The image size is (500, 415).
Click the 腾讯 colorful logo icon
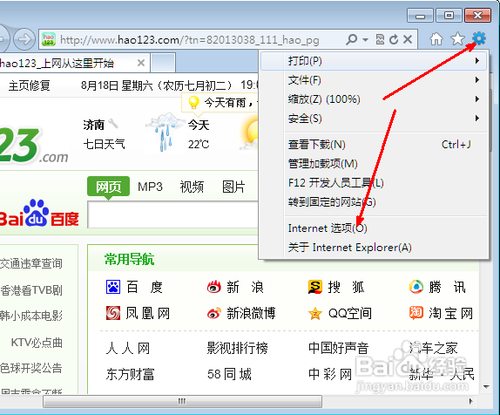[416, 287]
